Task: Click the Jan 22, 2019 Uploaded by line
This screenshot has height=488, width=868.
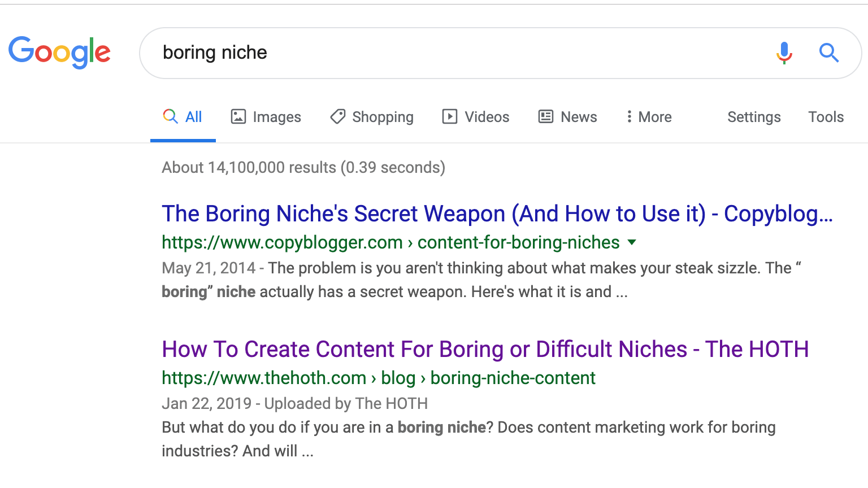Action: (294, 403)
